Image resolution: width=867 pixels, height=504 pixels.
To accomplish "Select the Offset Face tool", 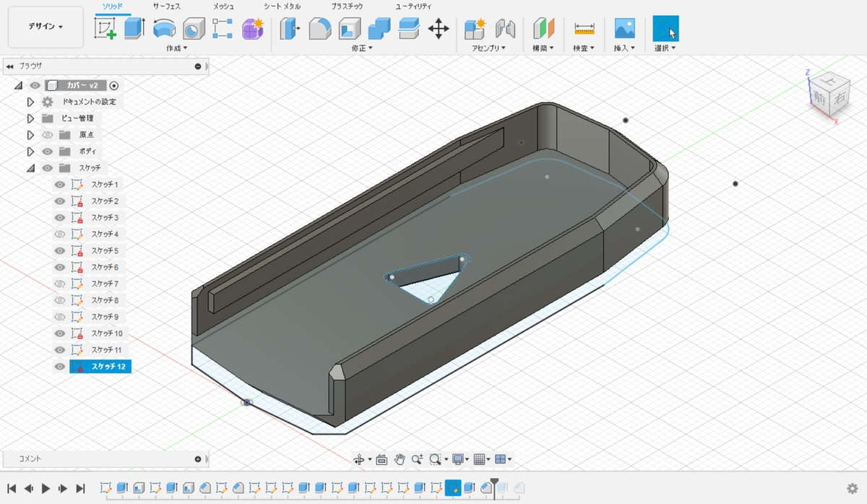I will click(x=409, y=29).
